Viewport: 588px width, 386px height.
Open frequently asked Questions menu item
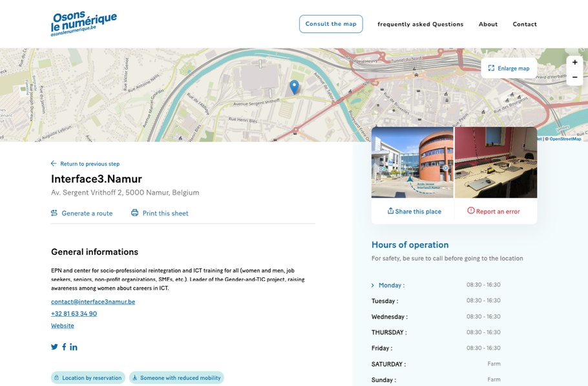[420, 25]
